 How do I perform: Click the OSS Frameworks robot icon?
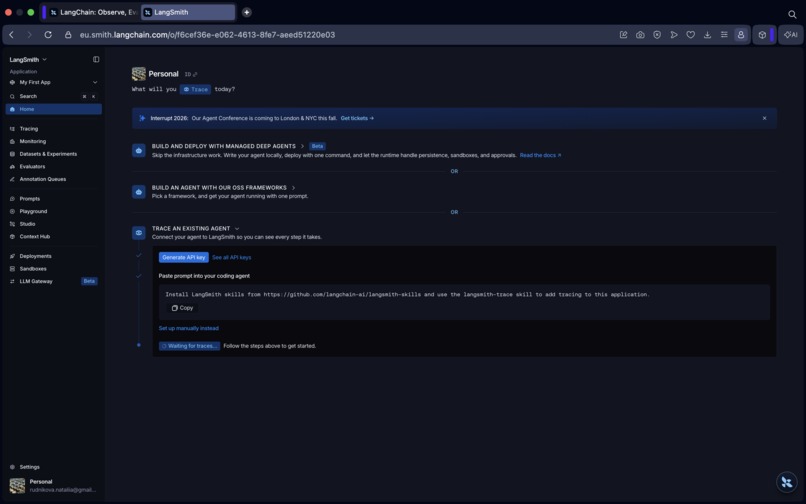[139, 192]
